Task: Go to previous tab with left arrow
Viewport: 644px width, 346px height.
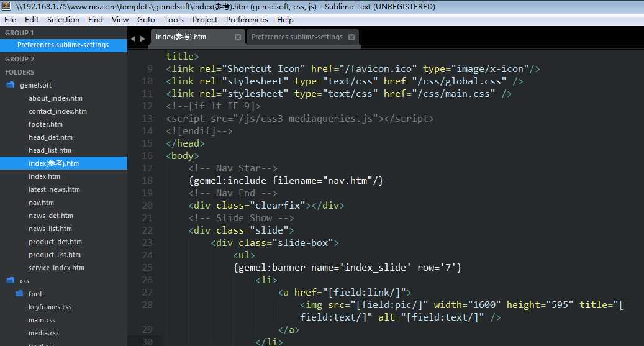Action: tap(133, 39)
